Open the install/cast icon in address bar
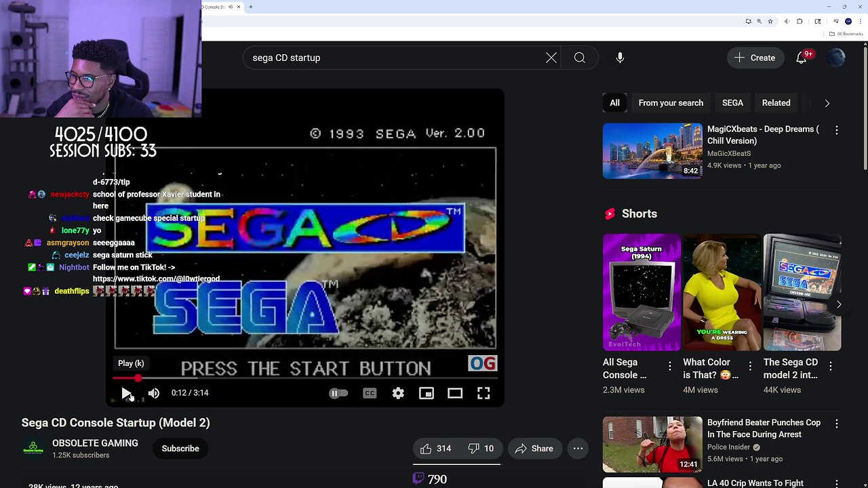The height and width of the screenshot is (488, 868). pos(748,21)
